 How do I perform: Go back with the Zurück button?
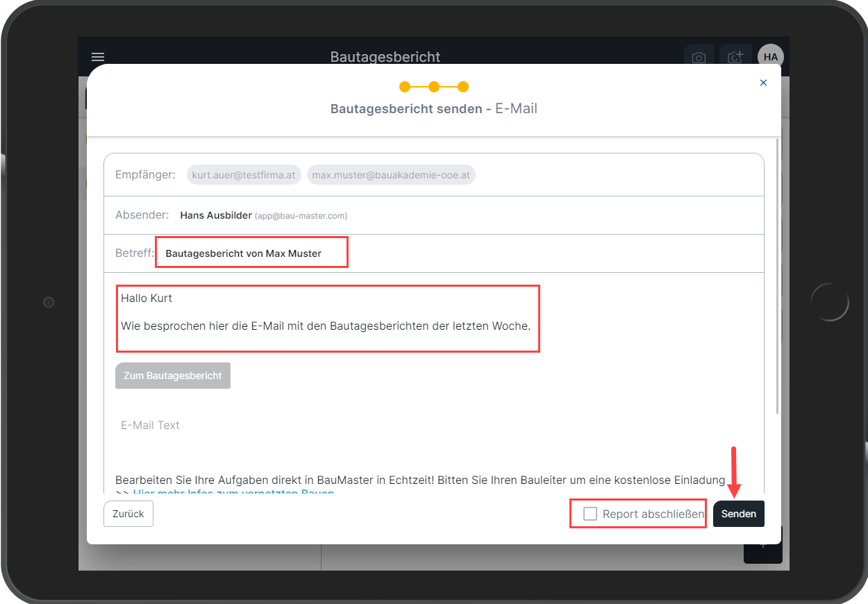tap(128, 514)
